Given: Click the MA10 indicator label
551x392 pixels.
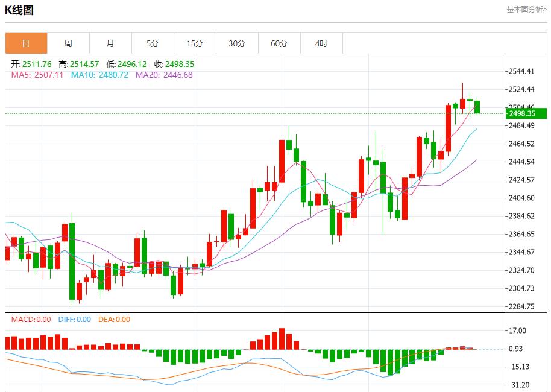Looking at the screenshot, I should pos(99,75).
